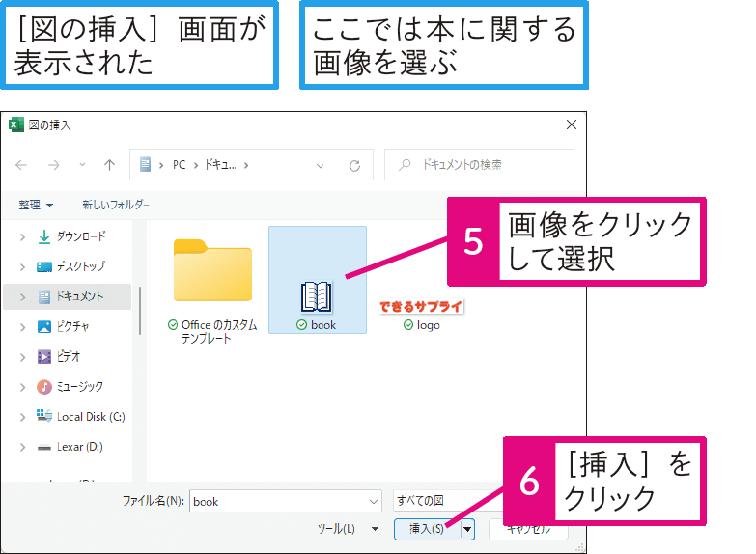The width and height of the screenshot is (756, 554).
Task: Expand the Lexar (D:) node
Action: tap(22, 448)
